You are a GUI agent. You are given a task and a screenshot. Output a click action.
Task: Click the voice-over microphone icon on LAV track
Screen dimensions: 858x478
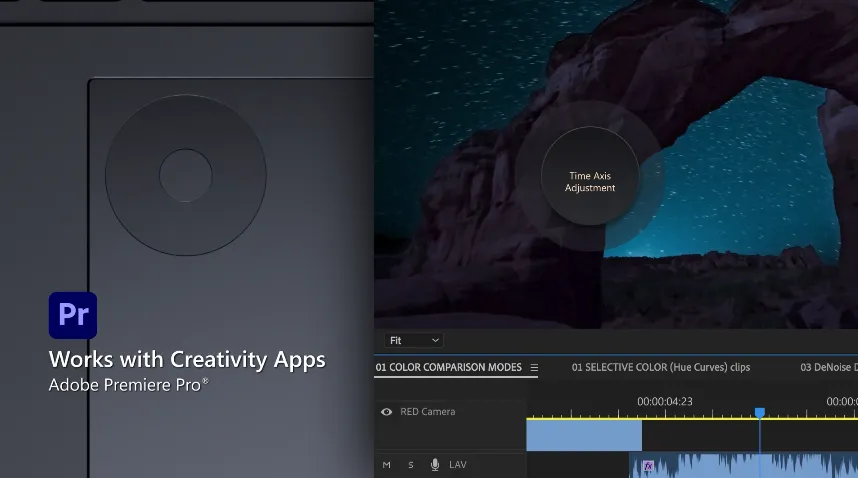coord(435,465)
